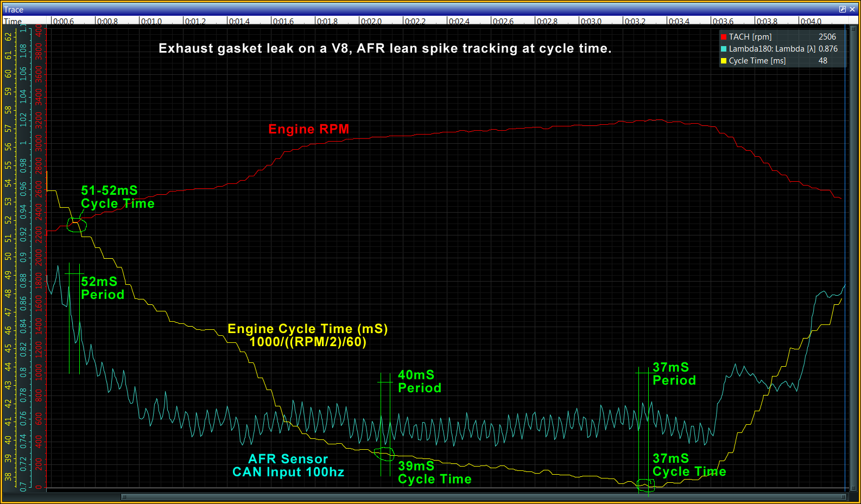Click the Time label on the ruler
861x504 pixels.
[x=13, y=21]
